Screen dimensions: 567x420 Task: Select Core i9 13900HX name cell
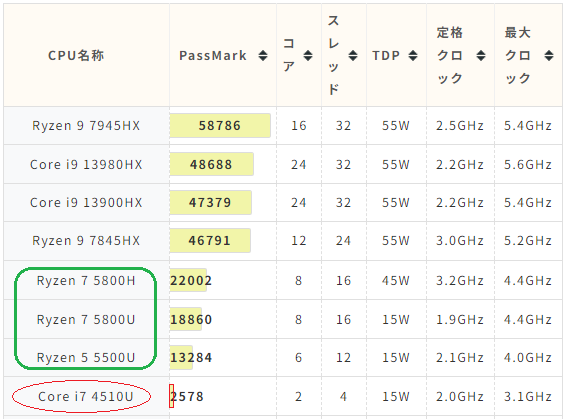[x=86, y=203]
